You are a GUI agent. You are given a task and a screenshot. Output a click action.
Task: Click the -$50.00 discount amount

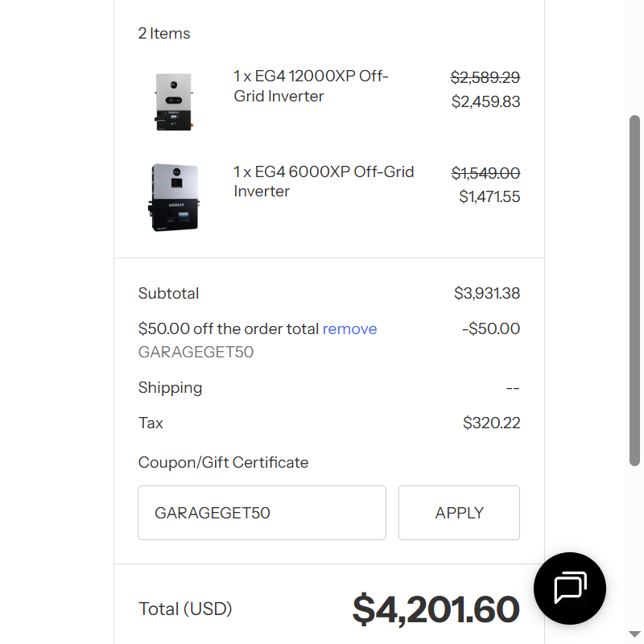491,328
